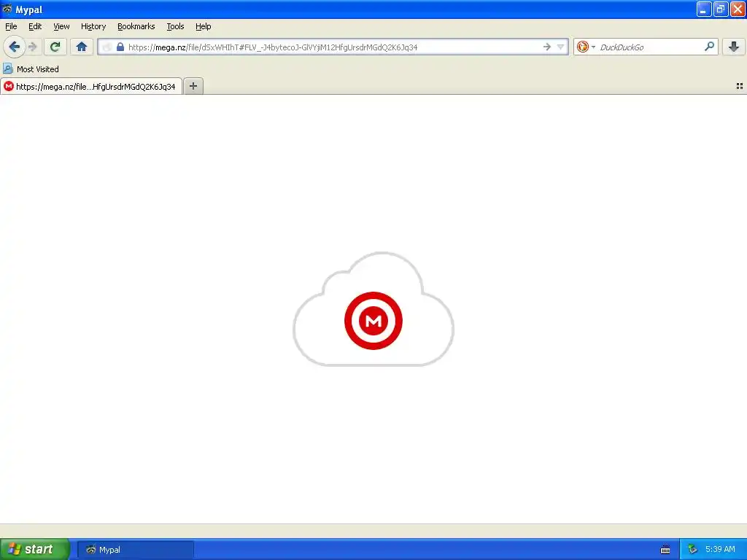747x560 pixels.
Task: Restore down the Mypal window
Action: 721,9
